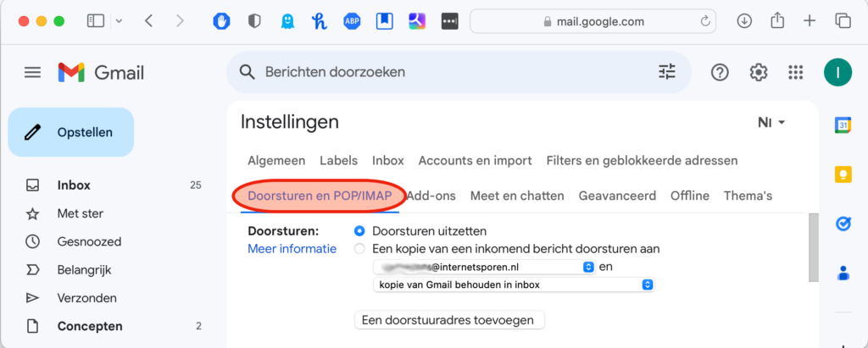Open Google Tasks side panel icon
Screen dimensions: 868x348
pos(843,224)
